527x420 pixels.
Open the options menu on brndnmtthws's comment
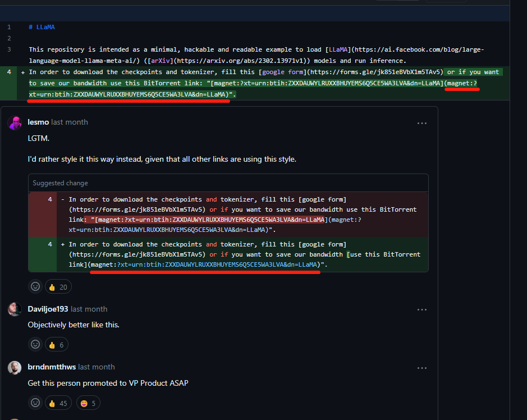422,368
